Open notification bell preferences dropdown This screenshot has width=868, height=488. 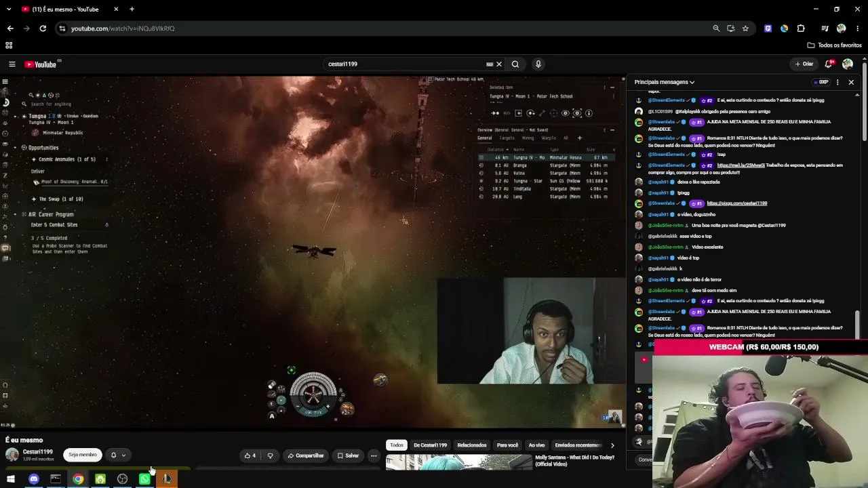click(119, 455)
